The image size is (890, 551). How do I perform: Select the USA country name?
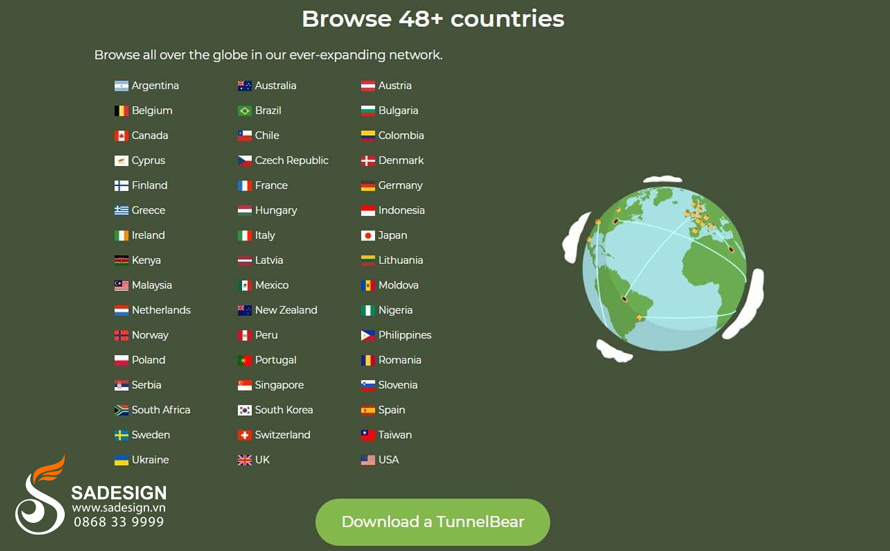[389, 460]
